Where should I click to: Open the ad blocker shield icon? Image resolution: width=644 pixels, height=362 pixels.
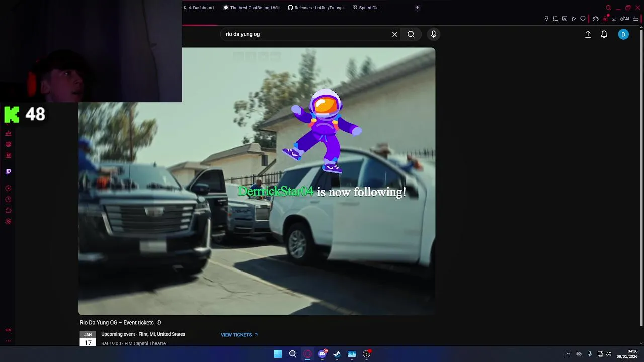[x=565, y=19]
